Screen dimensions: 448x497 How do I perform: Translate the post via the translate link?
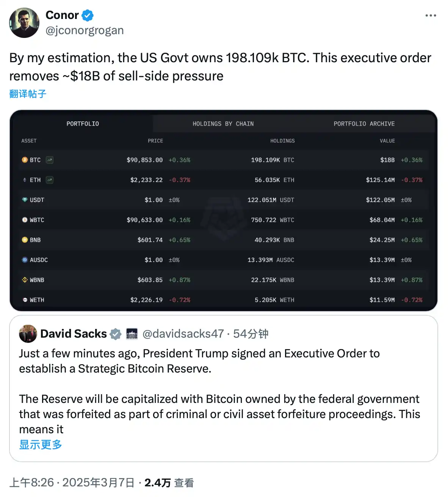(x=28, y=94)
